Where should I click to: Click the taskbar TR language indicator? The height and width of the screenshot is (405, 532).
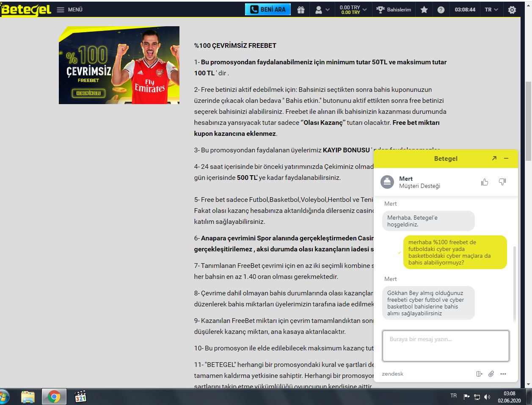click(x=454, y=396)
